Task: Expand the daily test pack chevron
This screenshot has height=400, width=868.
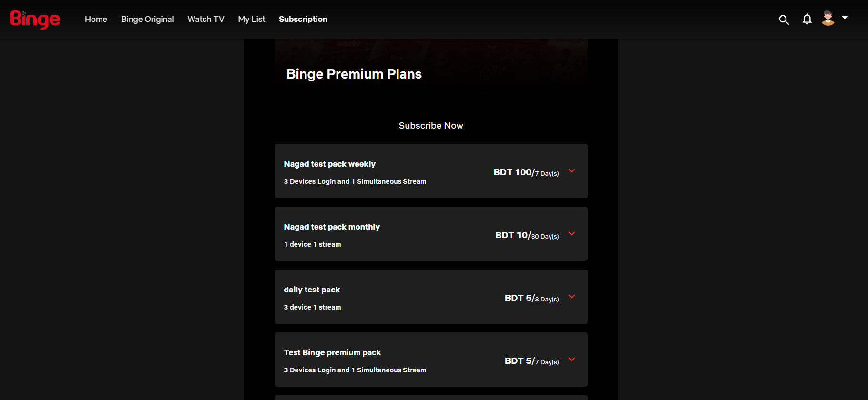Action: click(x=572, y=297)
